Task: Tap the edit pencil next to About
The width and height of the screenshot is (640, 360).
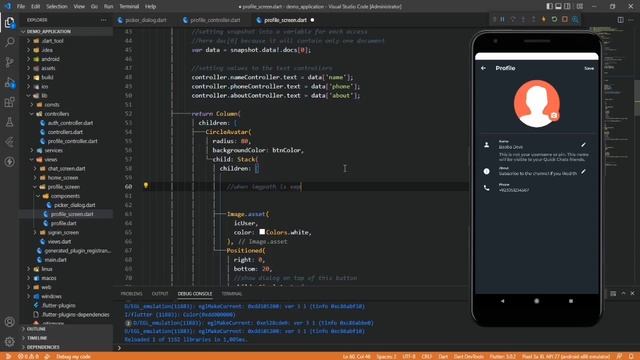Action: [584, 172]
